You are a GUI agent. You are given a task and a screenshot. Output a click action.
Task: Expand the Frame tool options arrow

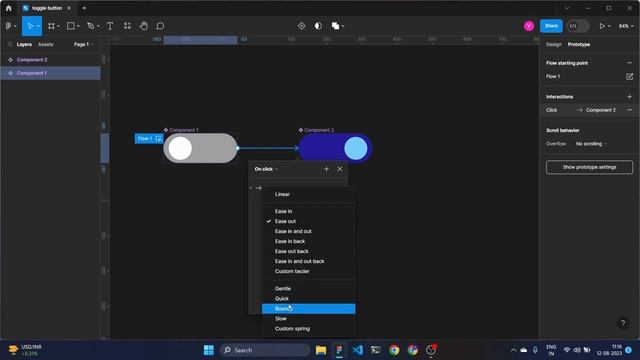click(x=58, y=26)
